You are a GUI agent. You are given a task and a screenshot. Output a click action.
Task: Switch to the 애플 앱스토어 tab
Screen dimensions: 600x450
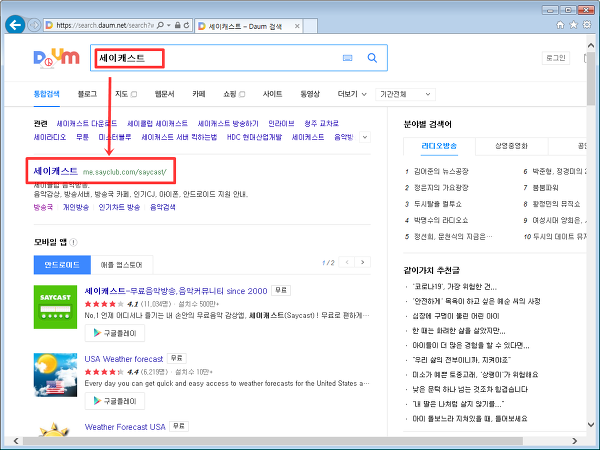click(x=122, y=265)
